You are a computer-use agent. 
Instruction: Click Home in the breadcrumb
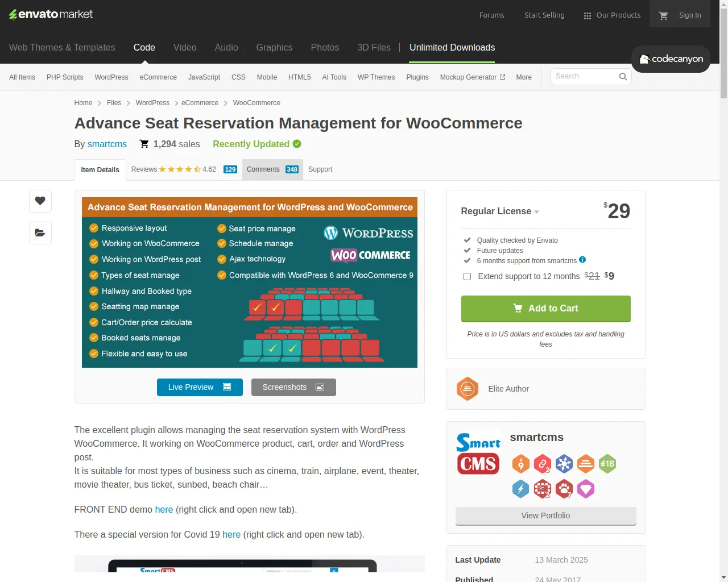tap(83, 103)
